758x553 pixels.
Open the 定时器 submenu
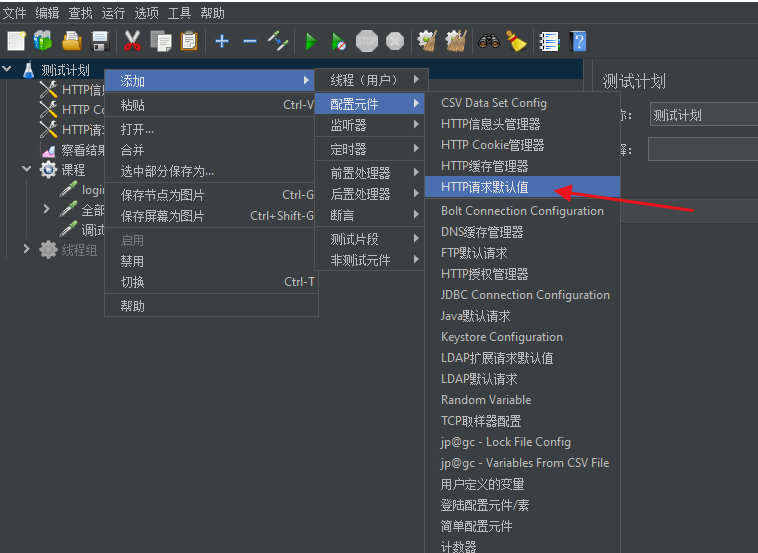[x=369, y=149]
